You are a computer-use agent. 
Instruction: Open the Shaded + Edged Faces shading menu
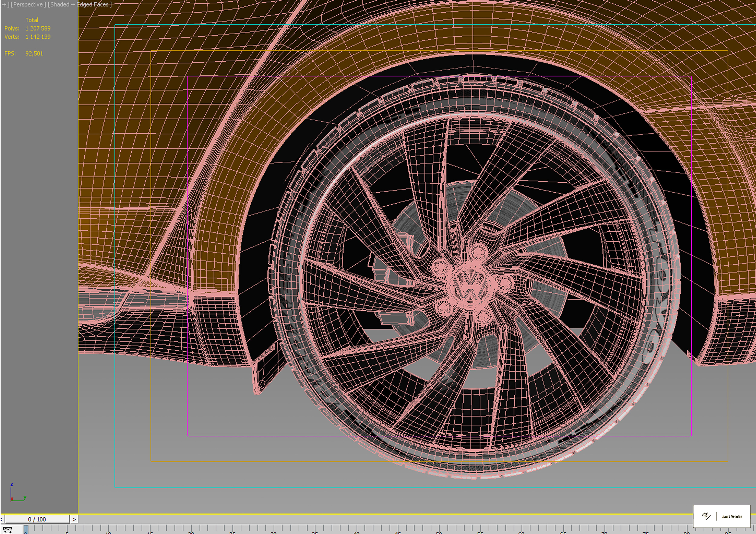point(80,5)
